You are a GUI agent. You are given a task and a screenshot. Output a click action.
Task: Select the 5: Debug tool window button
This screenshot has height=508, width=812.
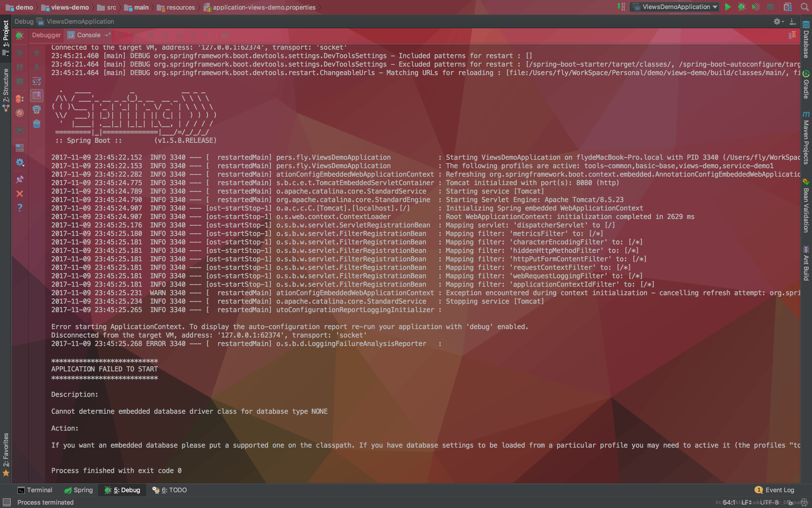(x=122, y=490)
